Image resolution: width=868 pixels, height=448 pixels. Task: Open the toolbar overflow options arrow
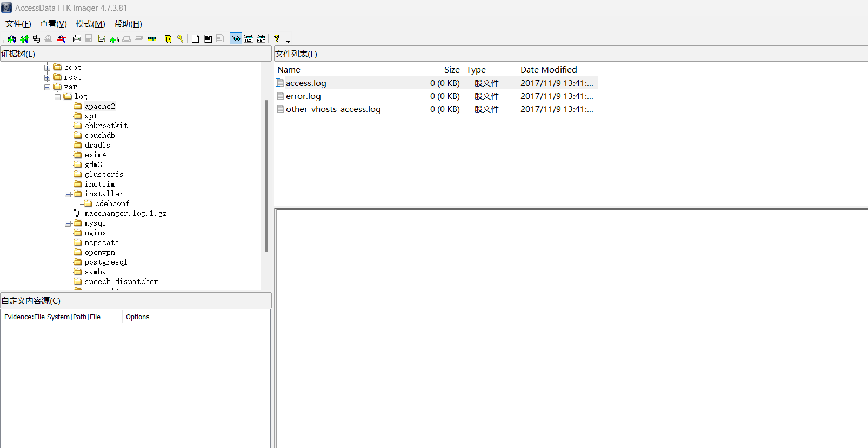[288, 41]
